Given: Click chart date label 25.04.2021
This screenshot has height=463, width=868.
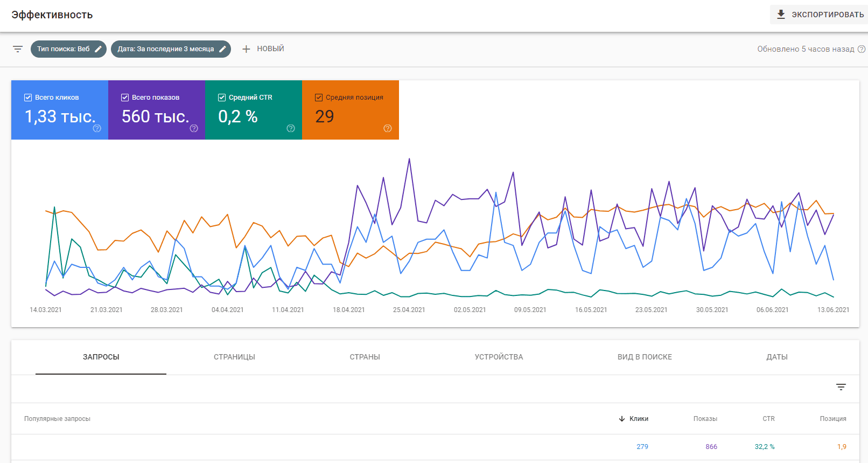Looking at the screenshot, I should (x=409, y=310).
